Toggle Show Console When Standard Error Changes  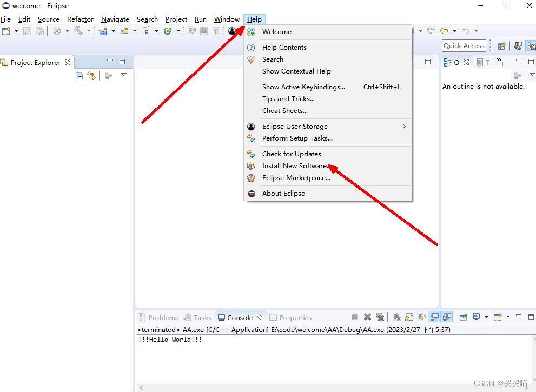[447, 317]
